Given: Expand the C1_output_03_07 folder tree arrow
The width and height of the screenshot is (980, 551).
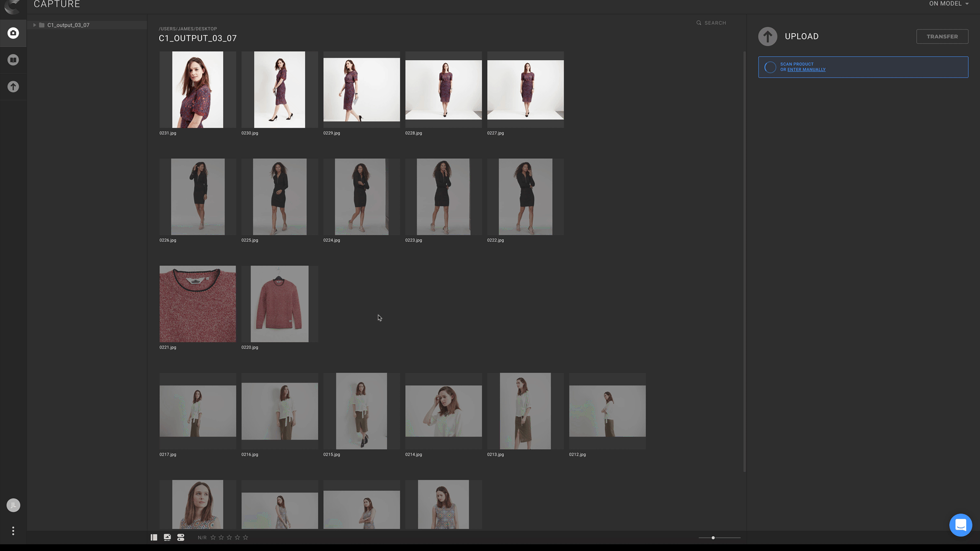Looking at the screenshot, I should [35, 25].
